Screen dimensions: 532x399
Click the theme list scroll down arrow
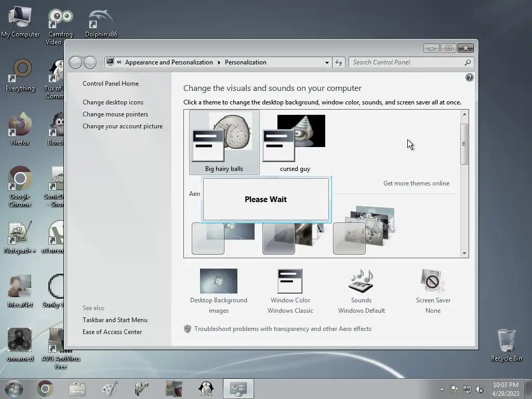464,253
